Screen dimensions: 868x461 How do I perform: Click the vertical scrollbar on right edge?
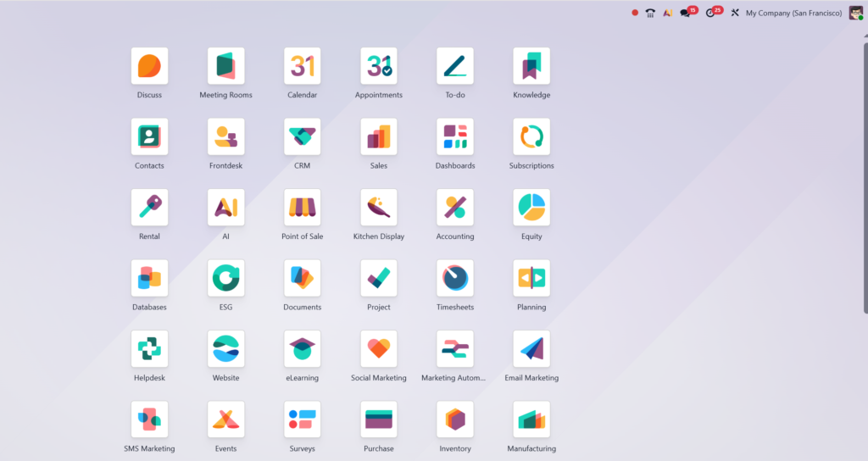865,177
